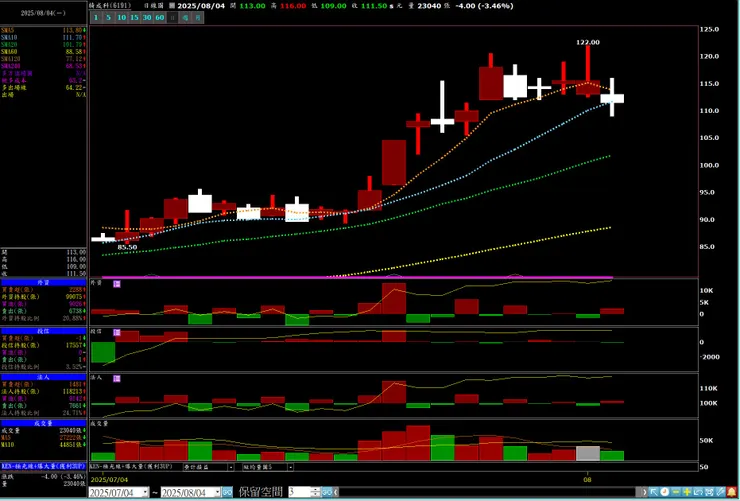Click the 122.00 high price label on chart
Viewport: 740px width, 501px height.
point(588,42)
